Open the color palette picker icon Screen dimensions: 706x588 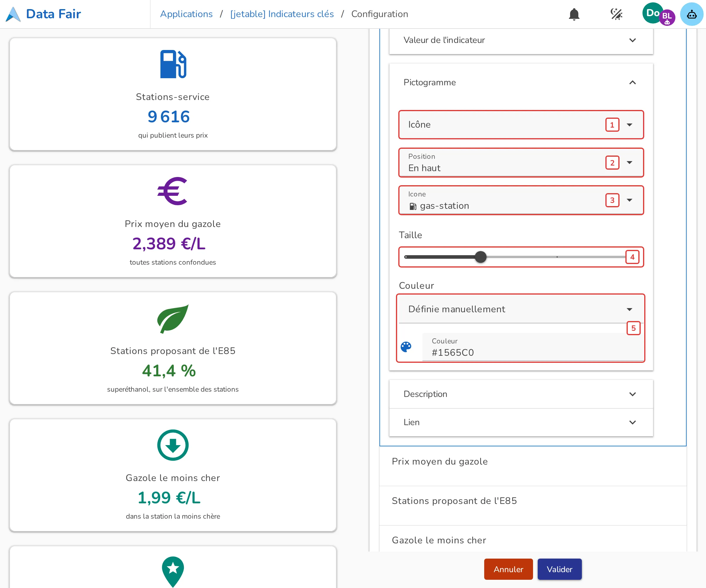click(406, 347)
